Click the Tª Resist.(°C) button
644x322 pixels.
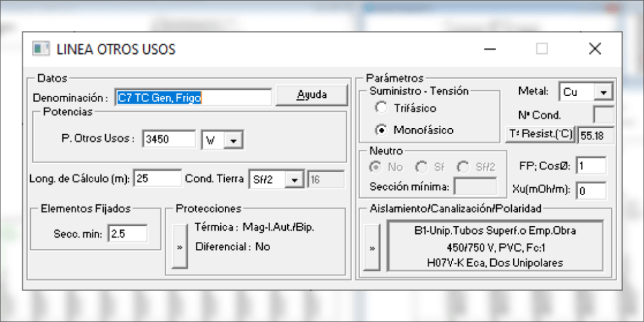click(x=541, y=135)
